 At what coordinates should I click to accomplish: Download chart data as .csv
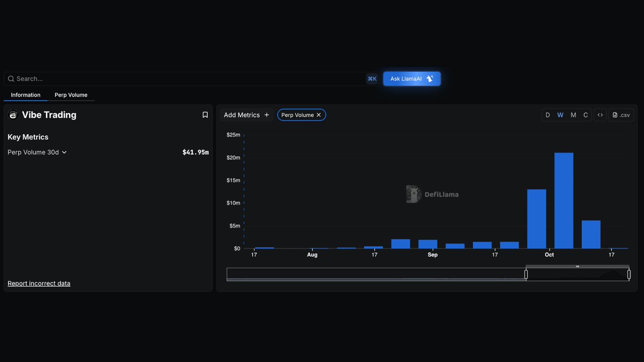(620, 114)
